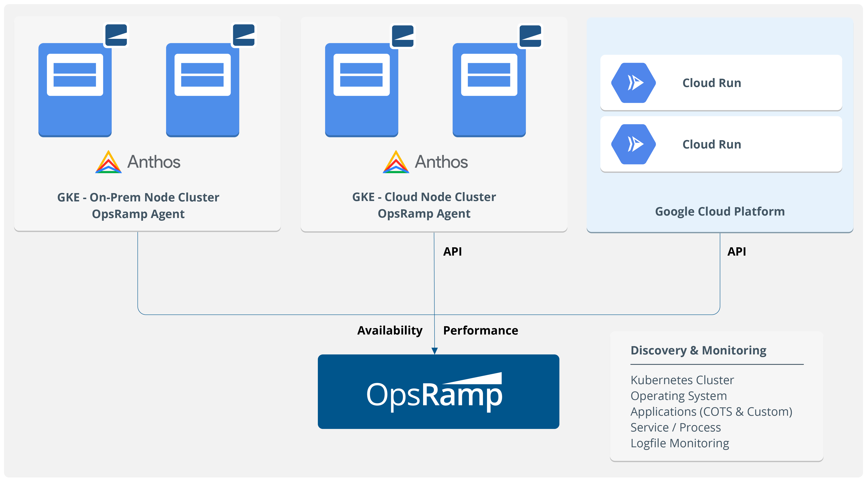Click the 'Discovery & Monitoring' heading
The width and height of the screenshot is (868, 484).
pos(698,350)
